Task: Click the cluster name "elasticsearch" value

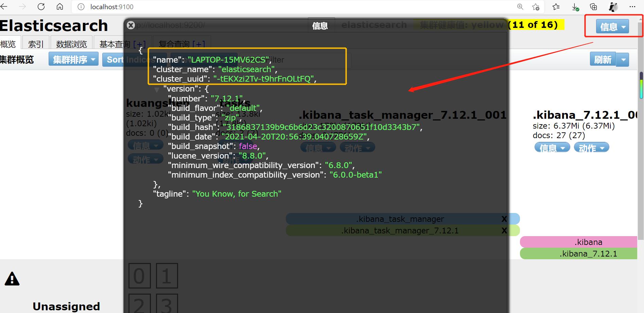Action: 247,69
